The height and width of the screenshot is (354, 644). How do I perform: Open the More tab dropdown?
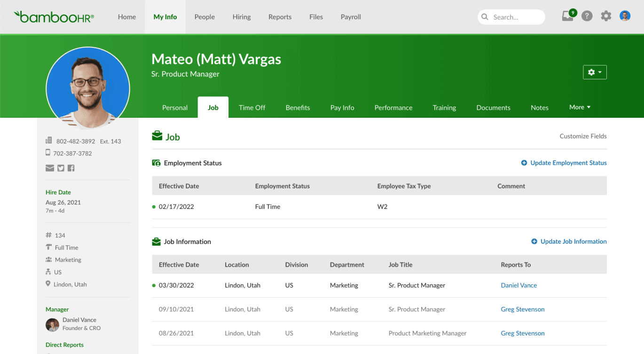tap(579, 107)
